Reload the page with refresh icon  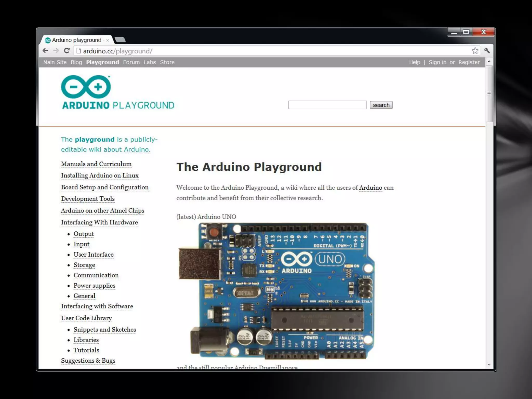click(x=67, y=51)
